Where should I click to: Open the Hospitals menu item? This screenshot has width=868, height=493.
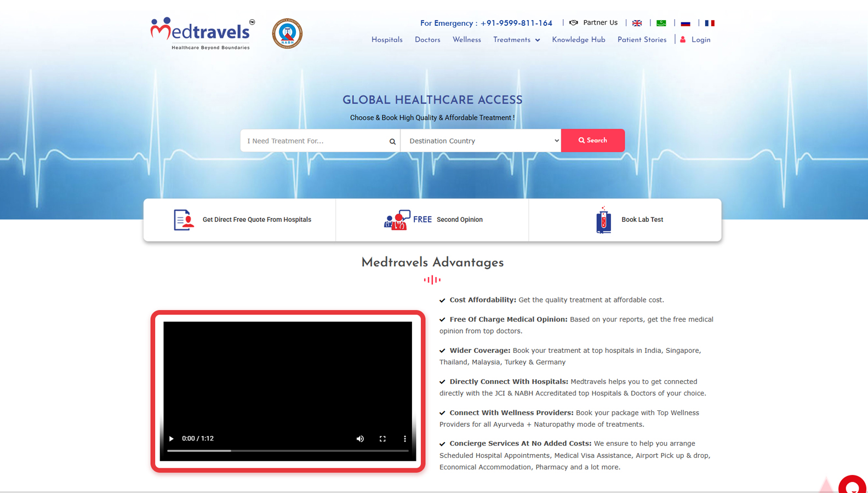click(387, 40)
